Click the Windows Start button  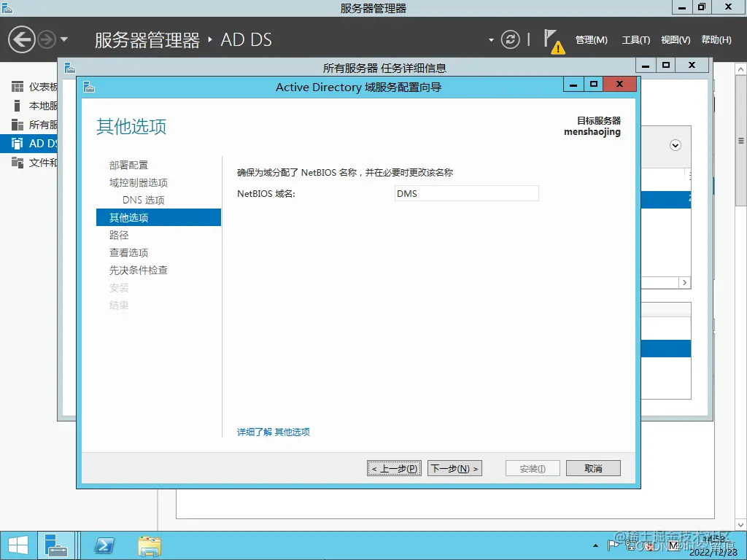pyautogui.click(x=17, y=545)
